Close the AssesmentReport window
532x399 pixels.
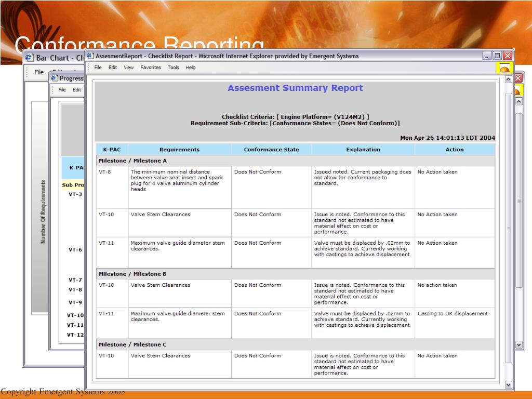click(x=508, y=56)
